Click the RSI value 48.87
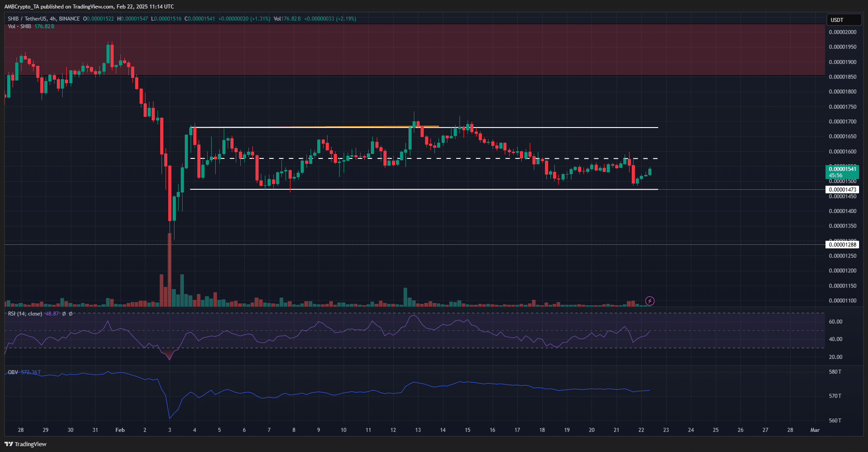Image resolution: width=868 pixels, height=452 pixels. pos(52,314)
